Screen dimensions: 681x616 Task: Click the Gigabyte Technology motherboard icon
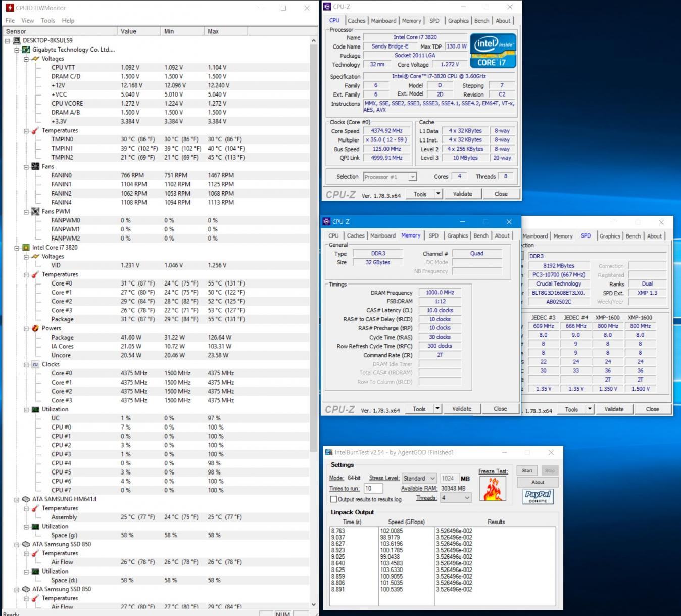pos(26,50)
